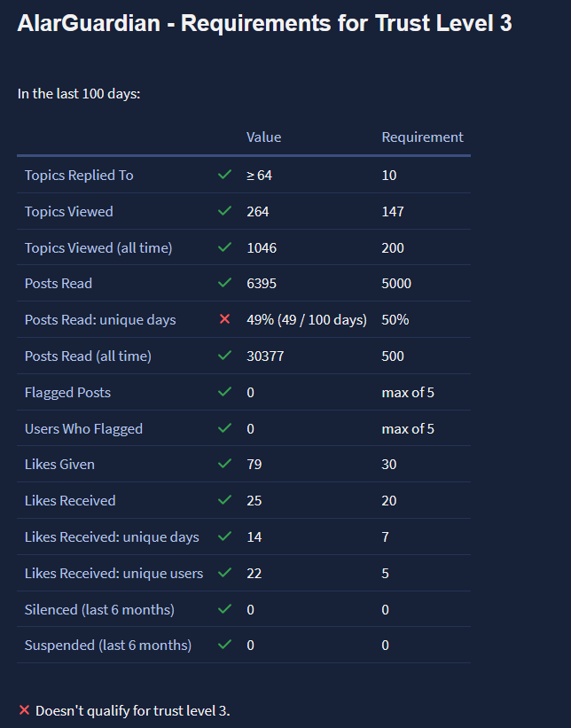Click the checkmark for Users Who Flagged
Screen dimensions: 571x728
point(224,429)
